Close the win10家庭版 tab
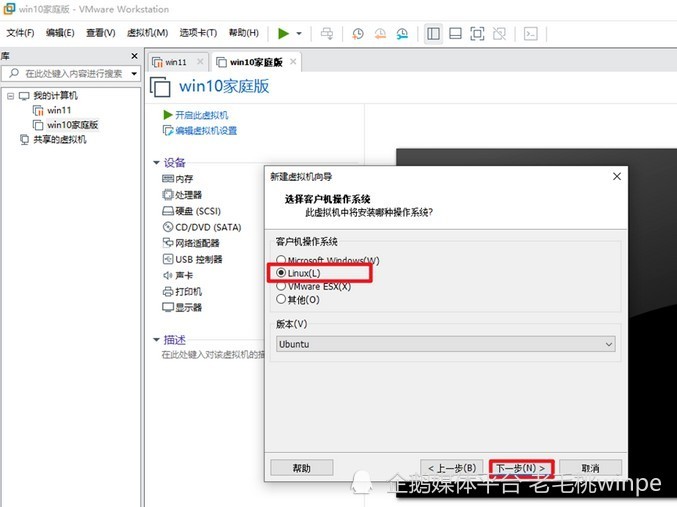The image size is (677, 507). pos(293,62)
